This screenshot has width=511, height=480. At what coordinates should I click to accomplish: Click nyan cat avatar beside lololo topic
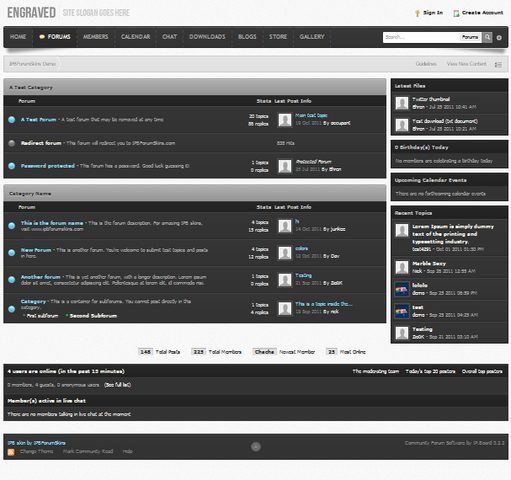pyautogui.click(x=402, y=289)
